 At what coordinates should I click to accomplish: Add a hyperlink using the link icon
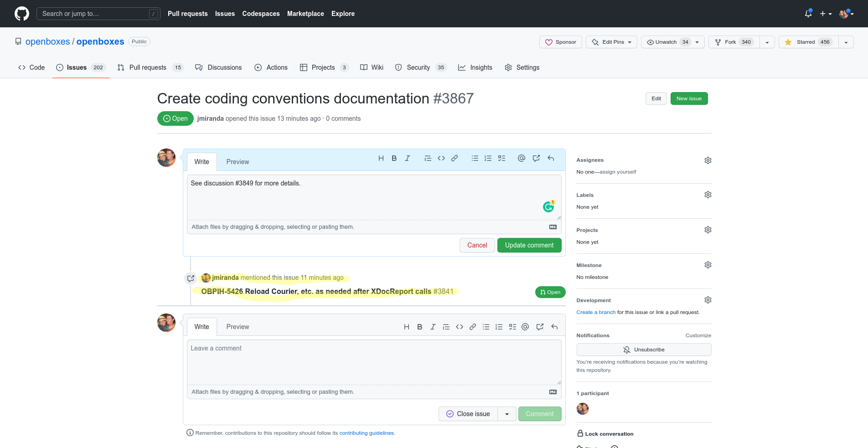pos(472,327)
